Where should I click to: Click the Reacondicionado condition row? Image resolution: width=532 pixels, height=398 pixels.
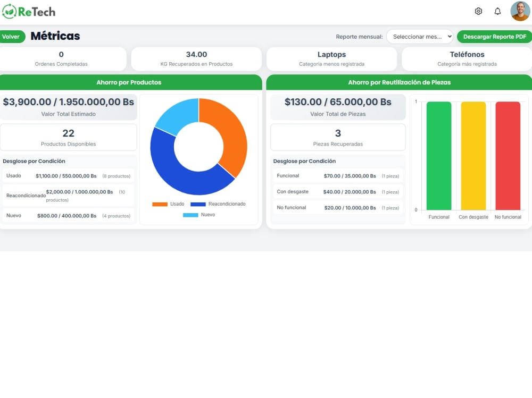(68, 196)
